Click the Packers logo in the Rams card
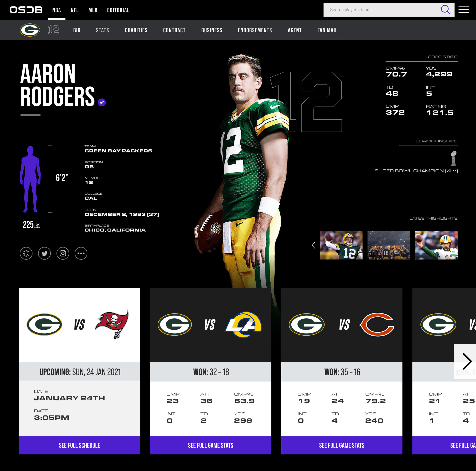Screen dimensions: 476x471 (175, 324)
